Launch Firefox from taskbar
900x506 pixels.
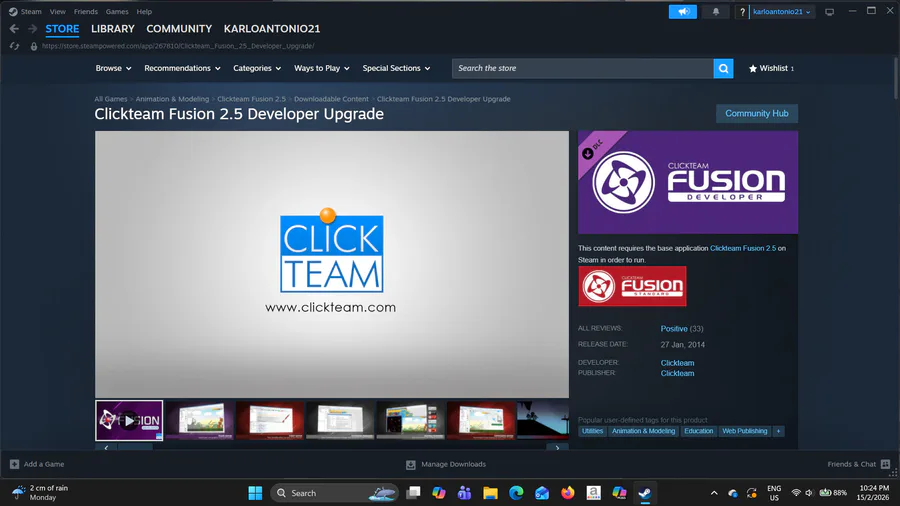(x=568, y=493)
